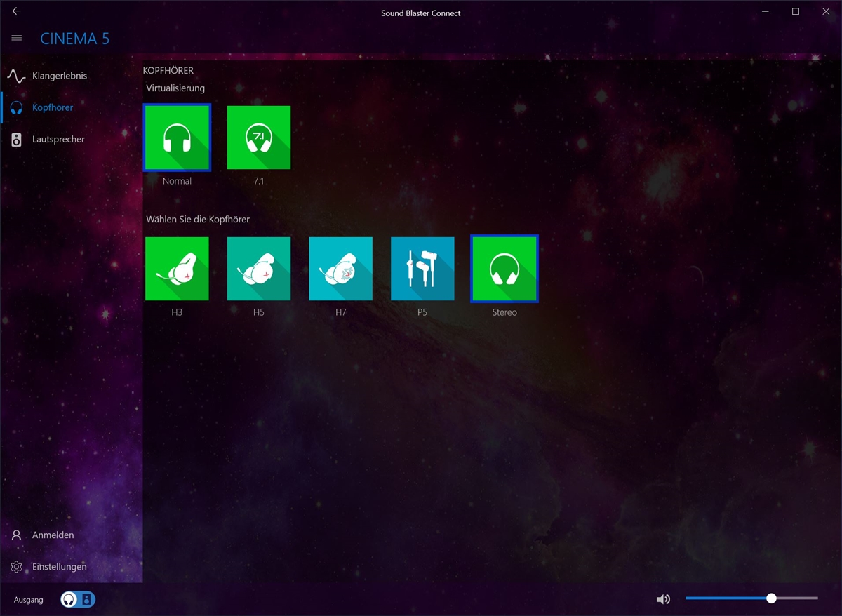Click the 'Wählen Sie die Kopfhörer' label
Viewport: 842px width, 616px height.
[x=198, y=220]
